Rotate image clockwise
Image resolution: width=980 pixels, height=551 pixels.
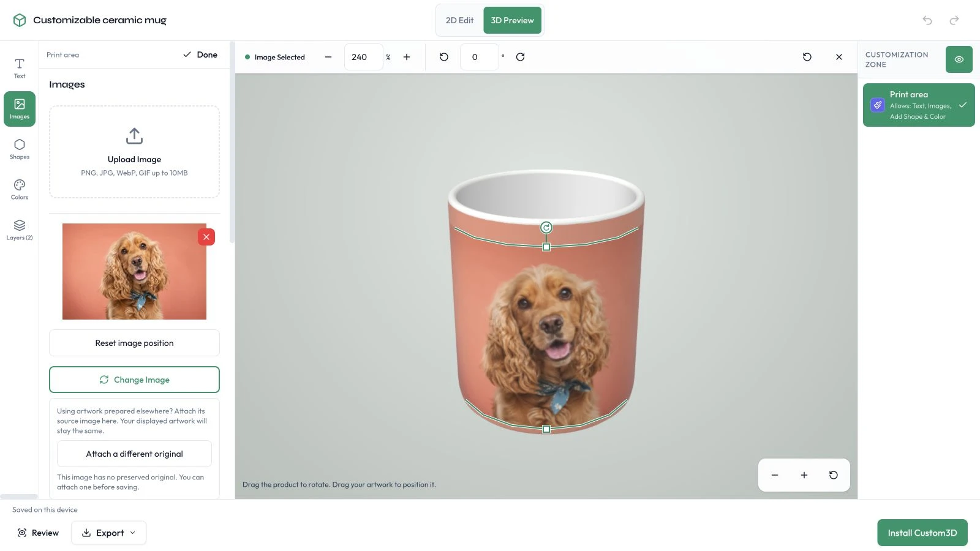click(x=521, y=57)
